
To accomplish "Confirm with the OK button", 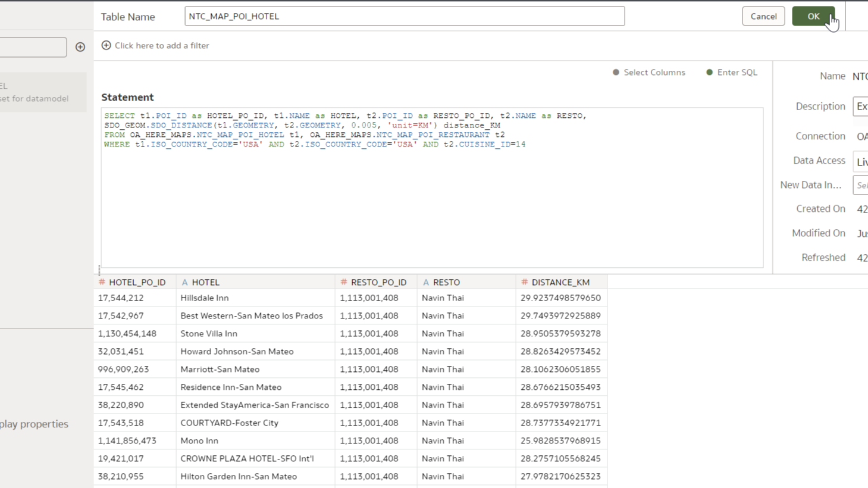I will pyautogui.click(x=813, y=16).
